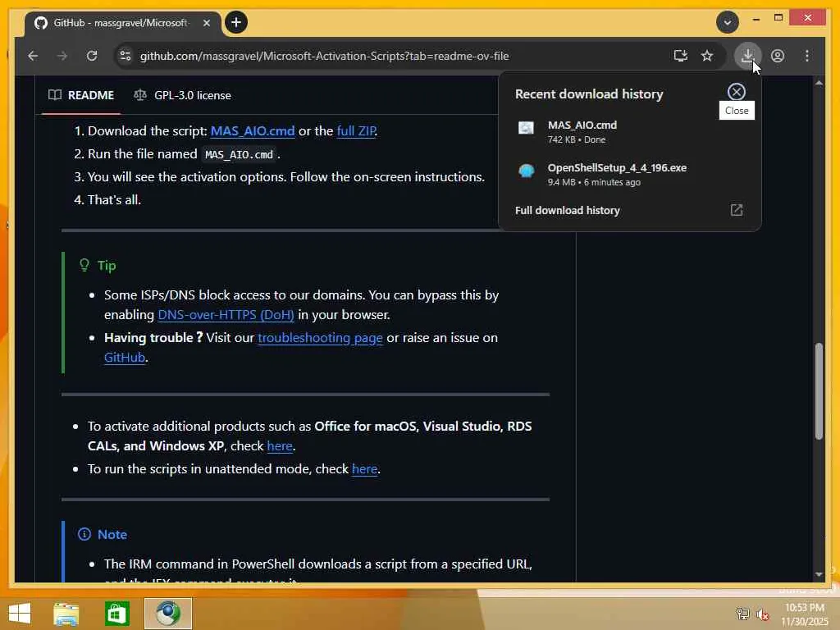
Task: Close the Recent download history popup
Action: point(736,92)
